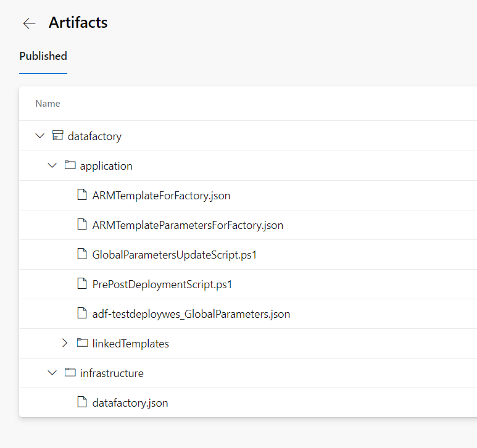Click the linkedTemplates folder icon
This screenshot has height=448, width=477.
(x=82, y=343)
